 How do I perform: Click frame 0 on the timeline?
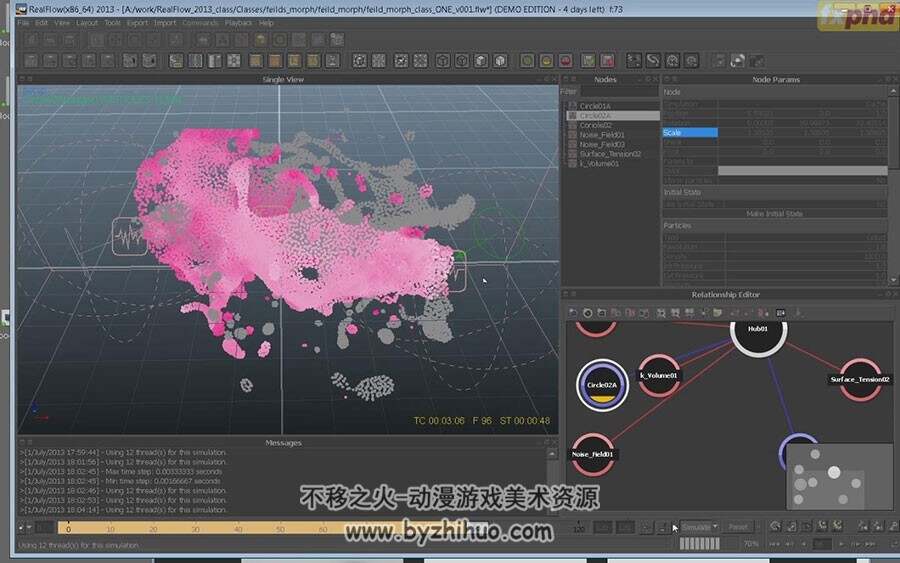68,529
